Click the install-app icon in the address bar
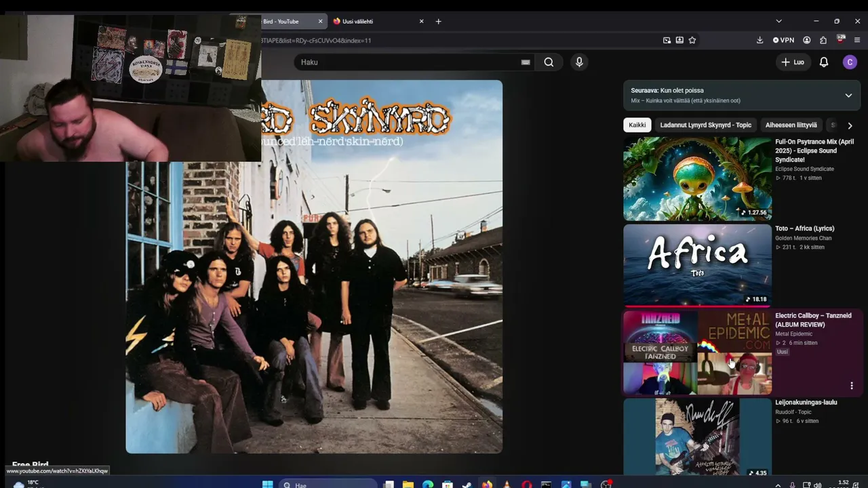Screen dimensions: 868x488 coord(679,40)
